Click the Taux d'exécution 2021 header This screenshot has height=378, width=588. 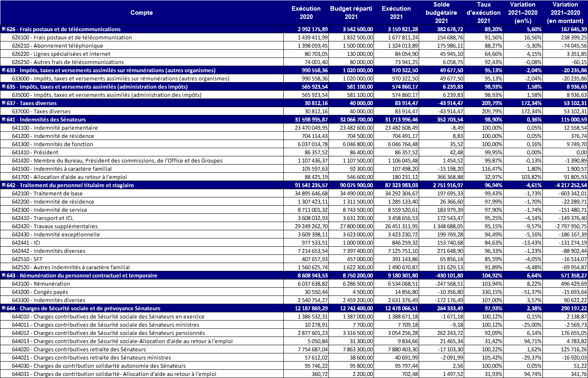coord(483,13)
